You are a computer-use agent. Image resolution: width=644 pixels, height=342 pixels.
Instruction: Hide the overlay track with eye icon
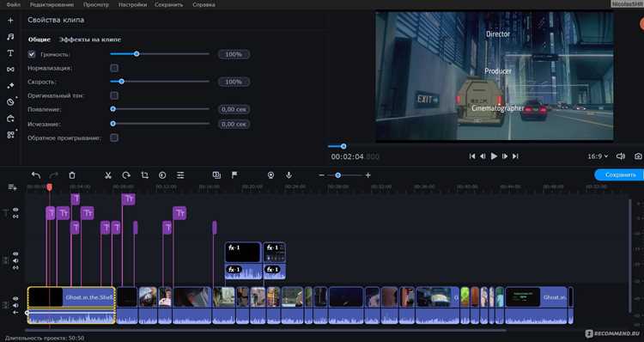coord(15,254)
